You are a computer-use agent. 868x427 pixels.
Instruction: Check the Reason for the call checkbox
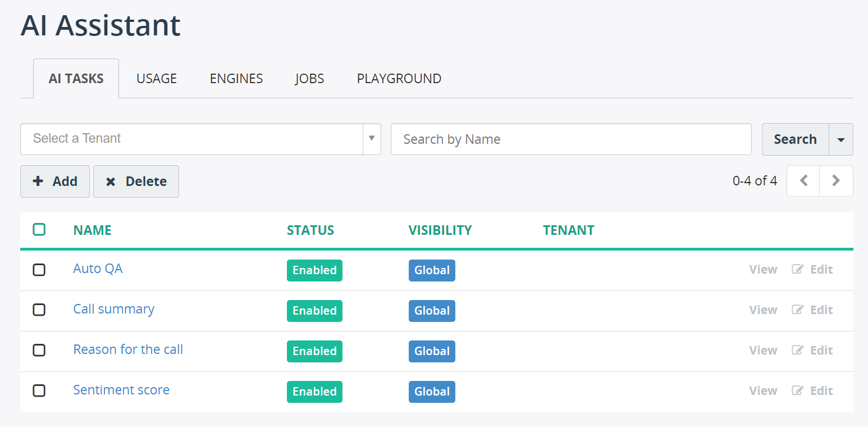(39, 350)
